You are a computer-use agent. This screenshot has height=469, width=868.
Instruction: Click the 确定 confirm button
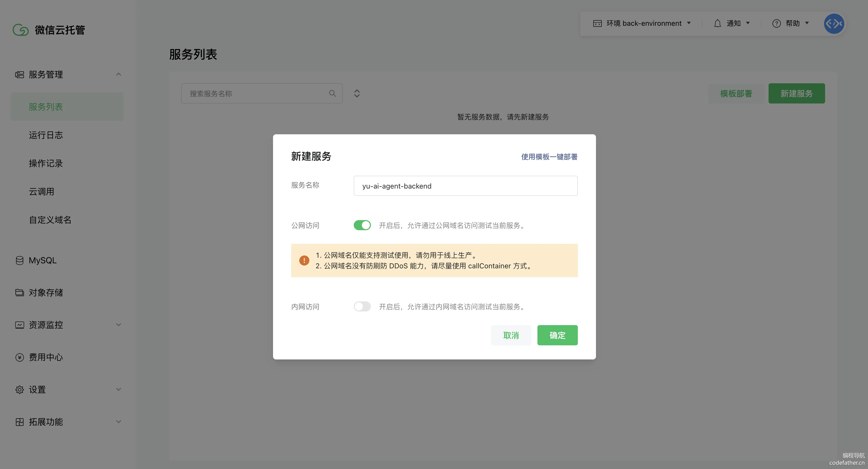click(557, 335)
